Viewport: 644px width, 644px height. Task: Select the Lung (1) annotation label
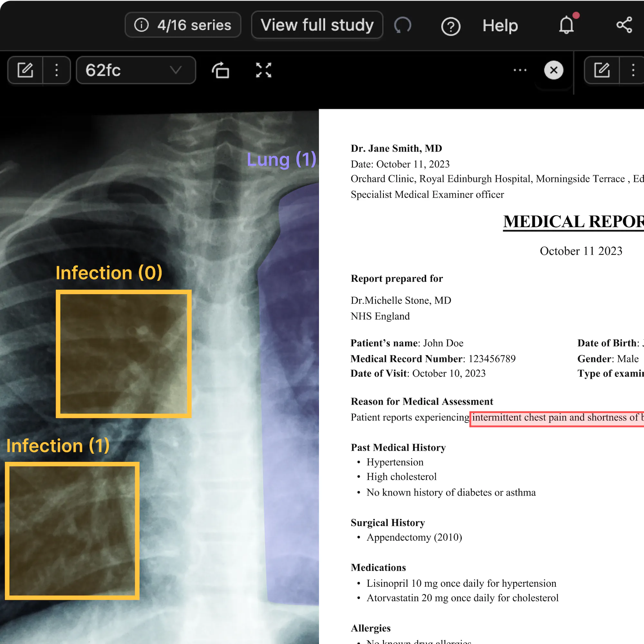(281, 159)
